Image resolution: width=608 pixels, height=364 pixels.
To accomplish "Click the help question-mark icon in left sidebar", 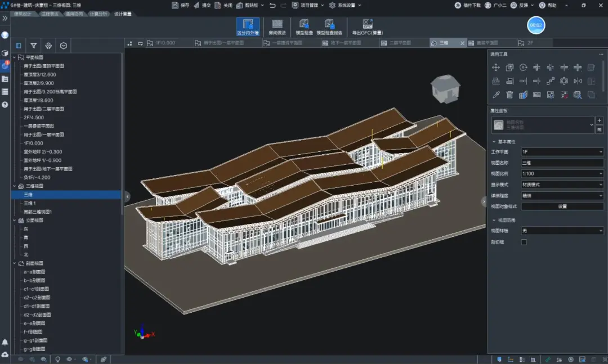I will pos(5,105).
